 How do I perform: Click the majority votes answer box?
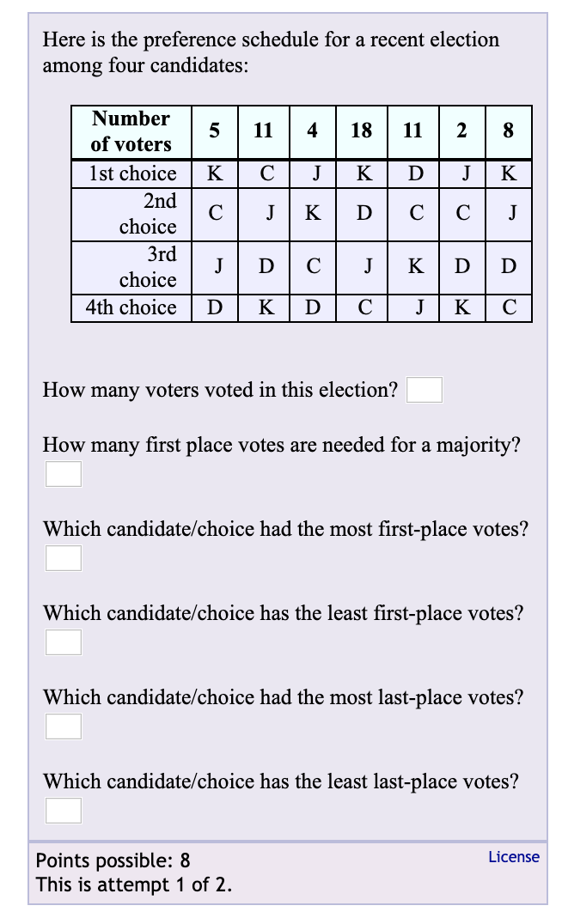tap(63, 473)
